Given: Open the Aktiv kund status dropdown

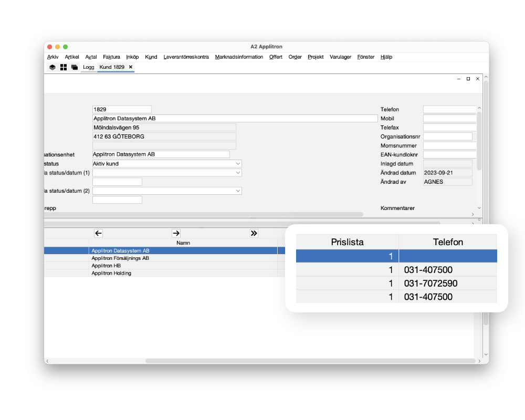Looking at the screenshot, I should click(x=238, y=164).
